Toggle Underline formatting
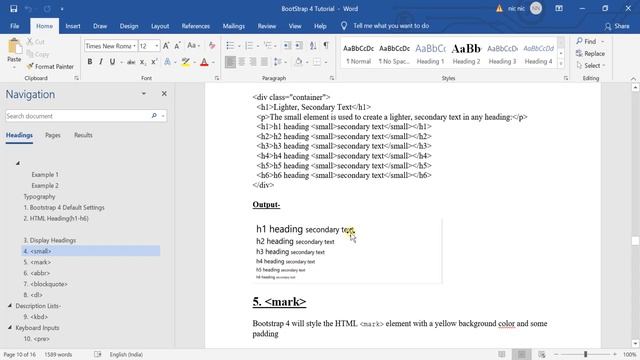This screenshot has height=360, width=640. (112, 62)
